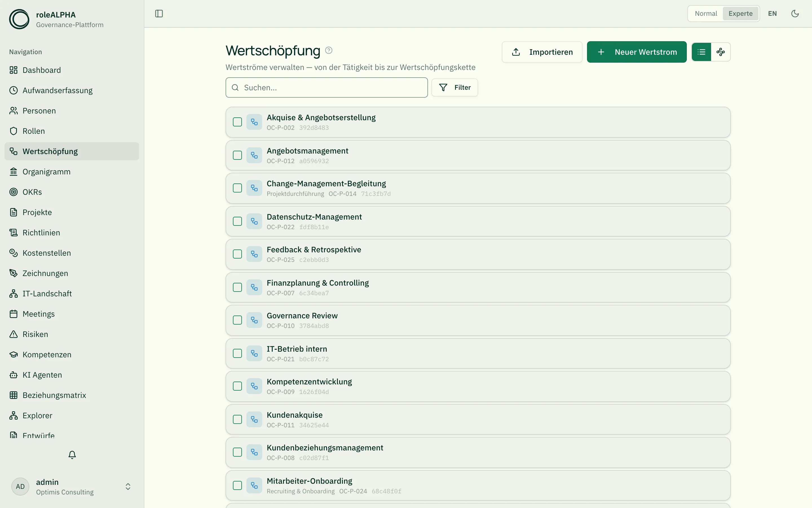Viewport: 812px width, 508px height.
Task: Click ID text OC-P-010
Action: point(281,326)
